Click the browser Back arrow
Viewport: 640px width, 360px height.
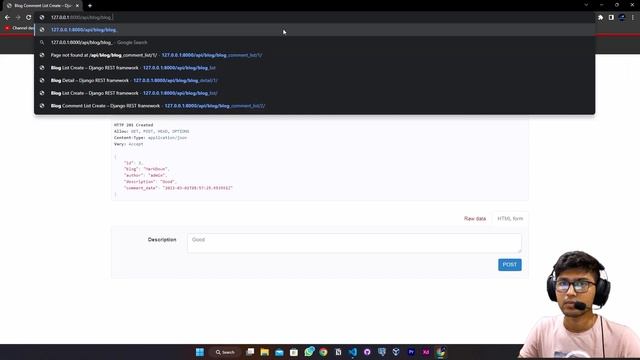click(x=7, y=17)
